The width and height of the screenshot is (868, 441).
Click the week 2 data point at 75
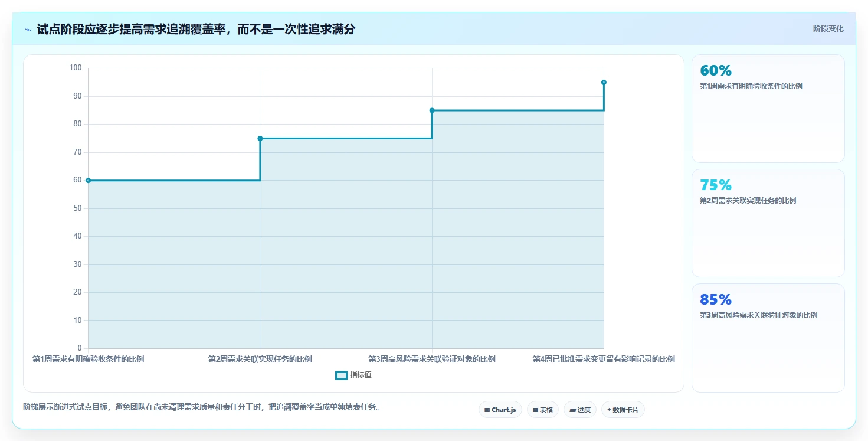260,138
